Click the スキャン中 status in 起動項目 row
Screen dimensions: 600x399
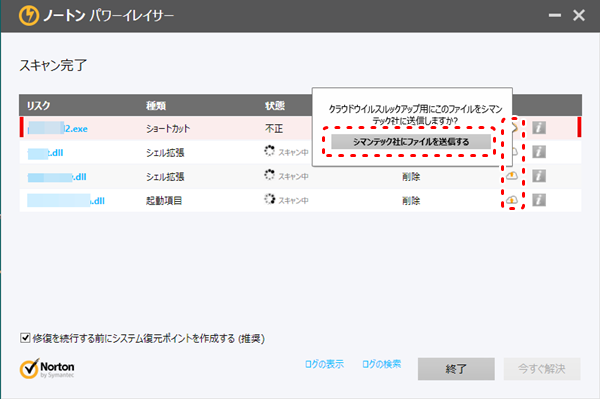(287, 200)
